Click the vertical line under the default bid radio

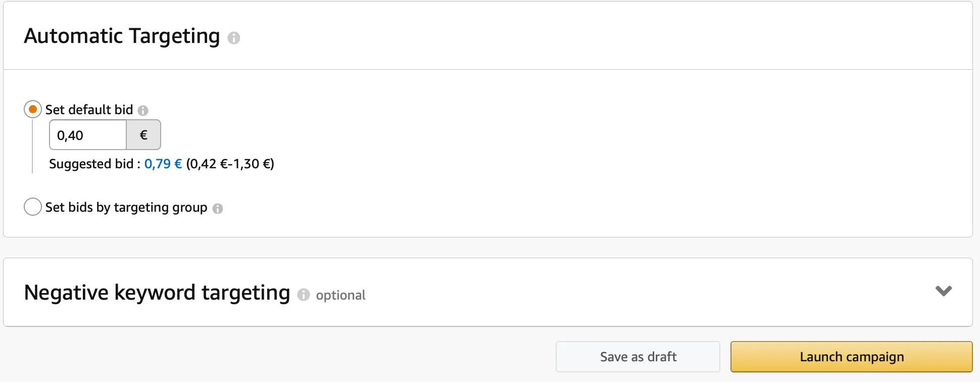pyautogui.click(x=32, y=147)
